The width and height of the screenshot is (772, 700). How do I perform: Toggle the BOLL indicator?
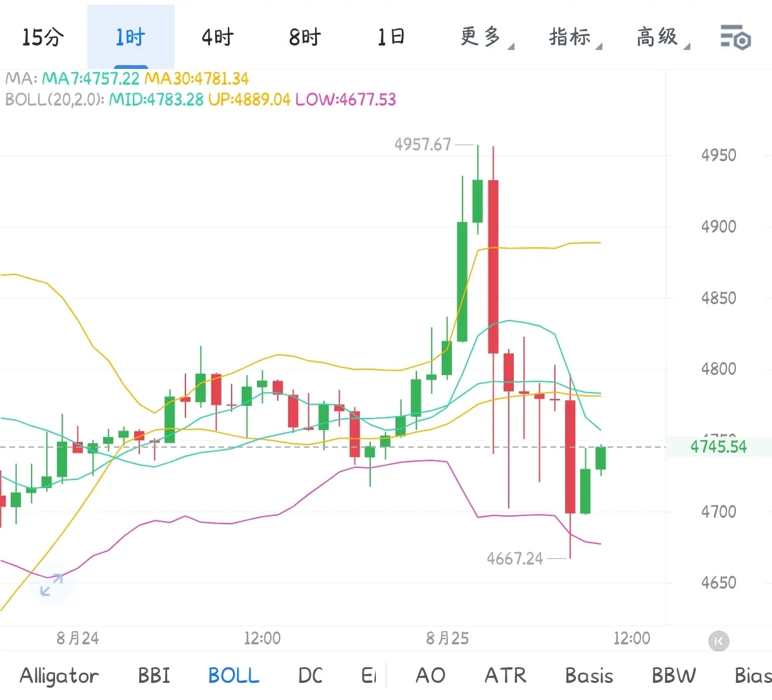pos(234,675)
